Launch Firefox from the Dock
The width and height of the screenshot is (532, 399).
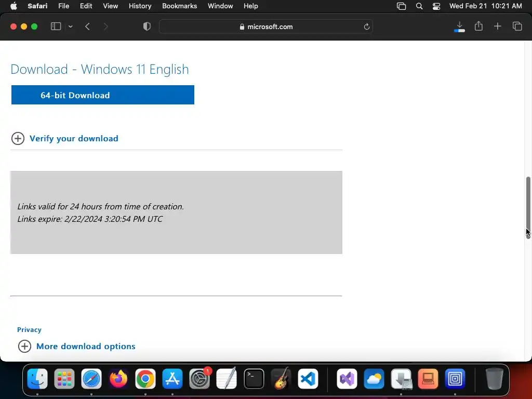(118, 378)
